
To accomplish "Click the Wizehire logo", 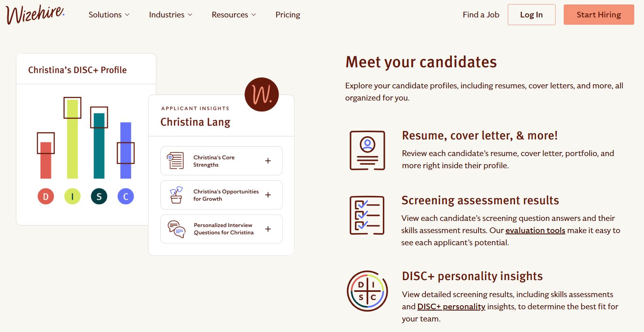I will point(35,15).
